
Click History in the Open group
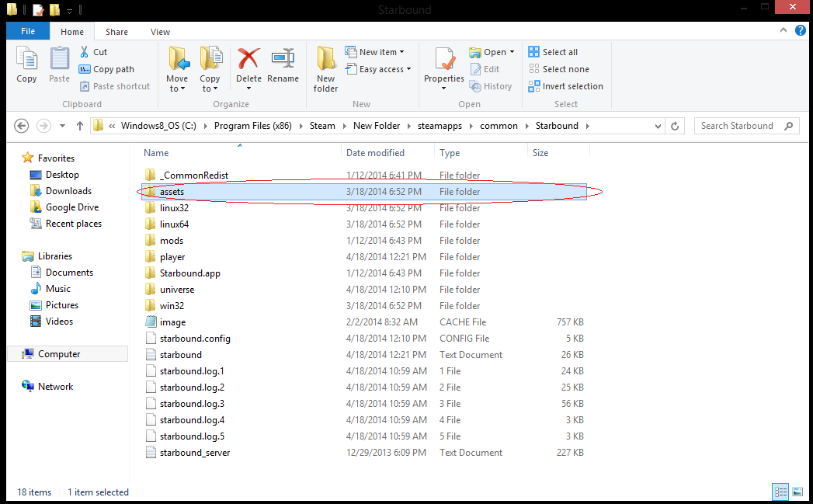click(x=491, y=86)
